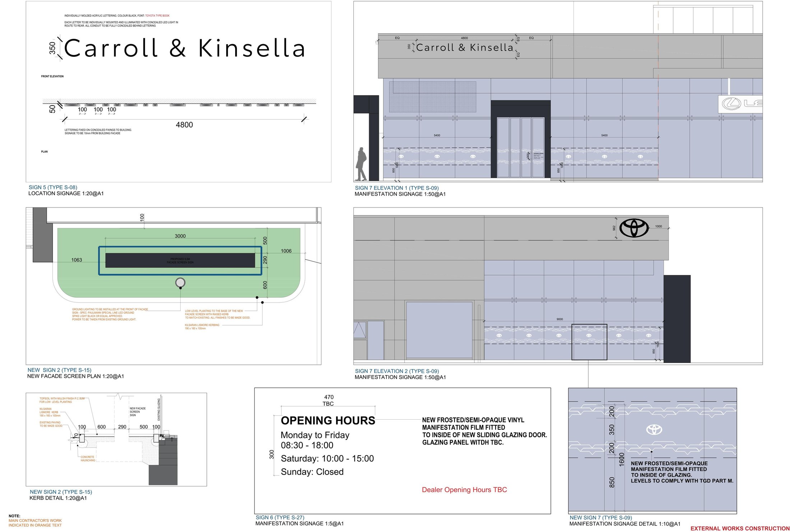The width and height of the screenshot is (790, 532).
Task: Click the "TOPSOIL WITH MULSH FINISH" note
Action: tap(62, 400)
